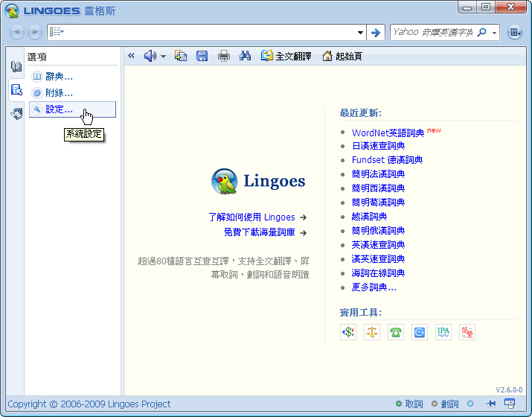Speak the word with the speaker icon
532x417 pixels.
(150, 56)
